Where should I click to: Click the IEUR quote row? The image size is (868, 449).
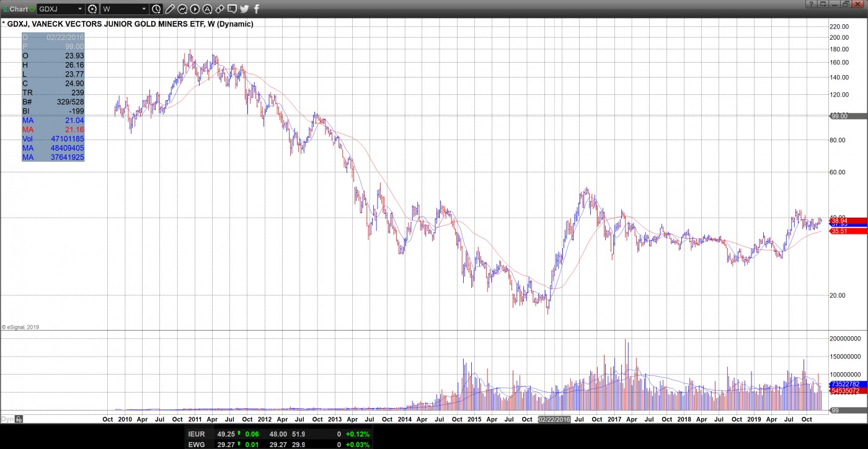278,435
